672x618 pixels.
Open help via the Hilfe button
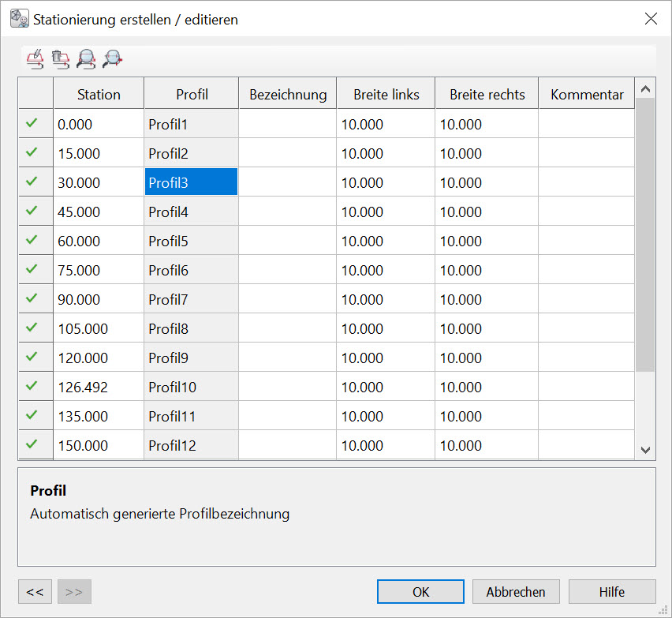tap(611, 591)
